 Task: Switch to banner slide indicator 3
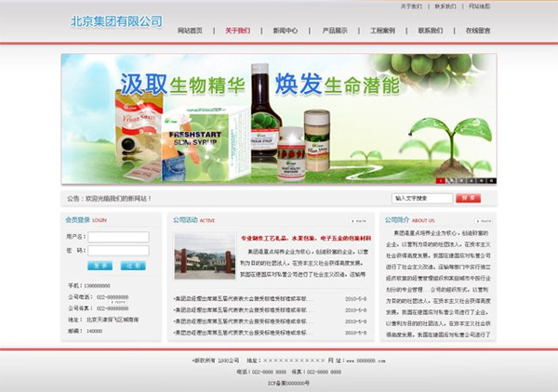point(461,181)
